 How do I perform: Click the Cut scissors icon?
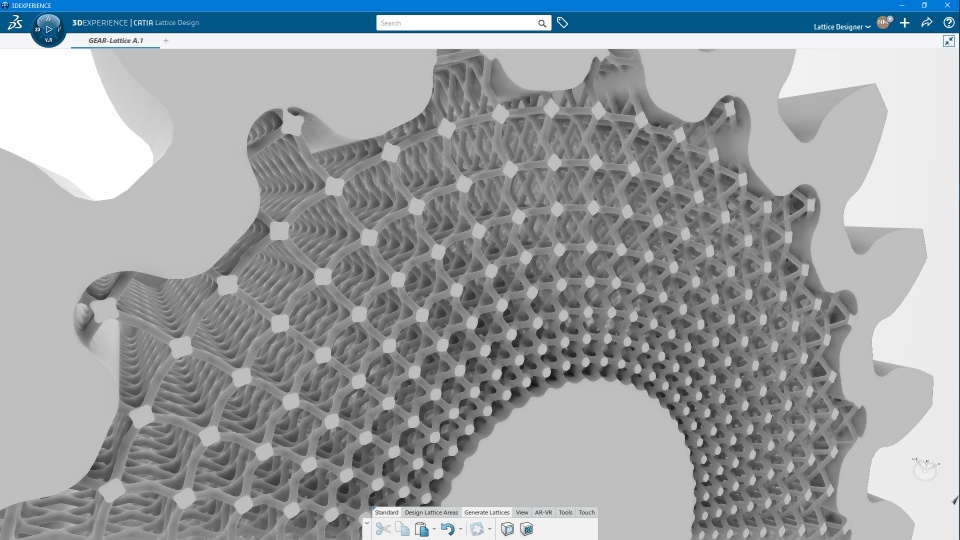[x=383, y=528]
